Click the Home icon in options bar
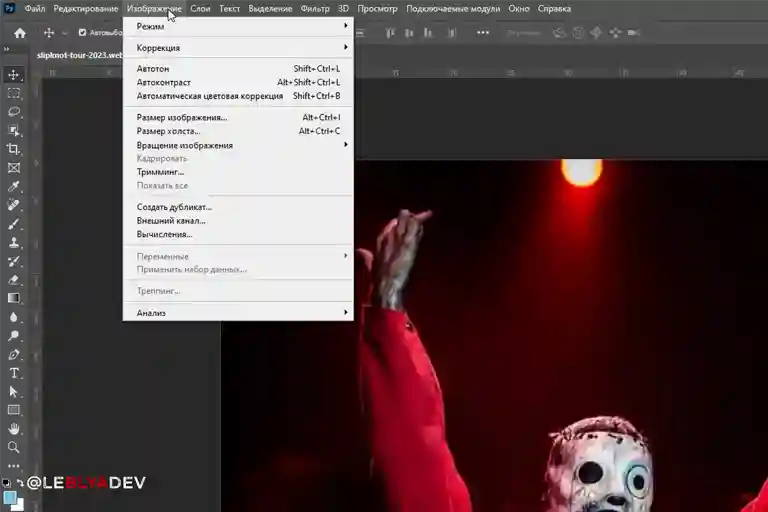The width and height of the screenshot is (768, 512). point(19,32)
